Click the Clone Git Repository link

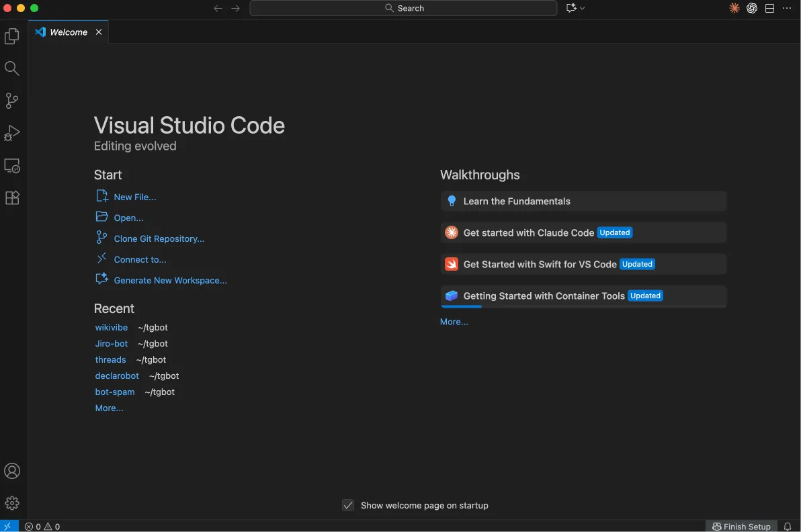pos(159,238)
